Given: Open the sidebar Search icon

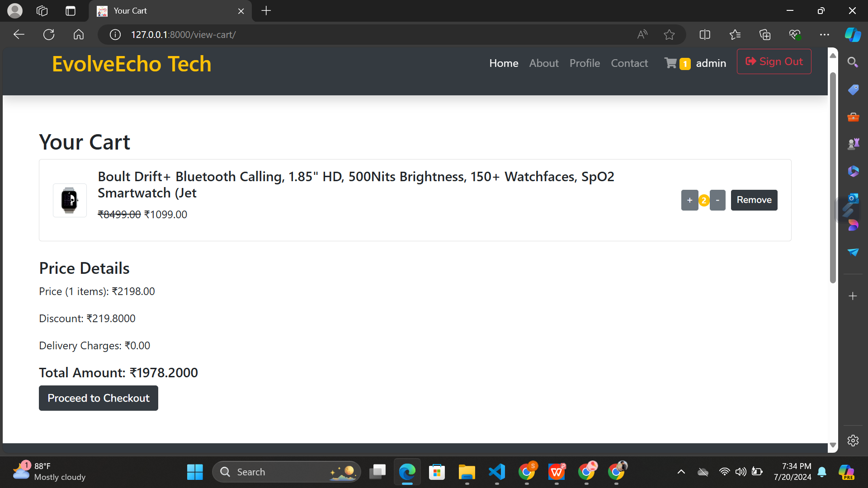Looking at the screenshot, I should pos(853,62).
